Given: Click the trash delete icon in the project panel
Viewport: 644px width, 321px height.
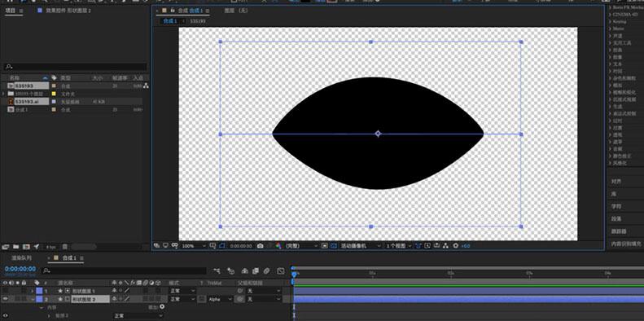Looking at the screenshot, I should (65, 247).
